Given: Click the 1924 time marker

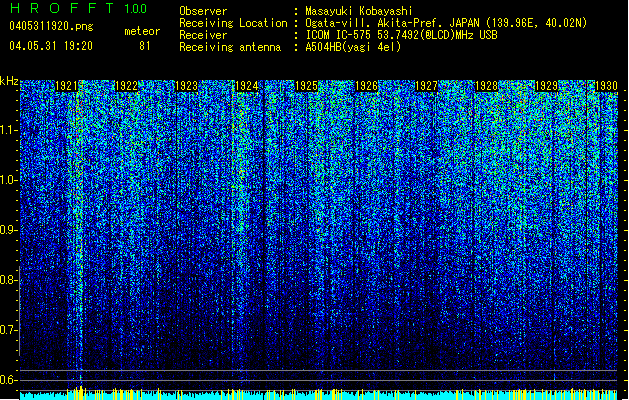Looking at the screenshot, I should [x=247, y=86].
